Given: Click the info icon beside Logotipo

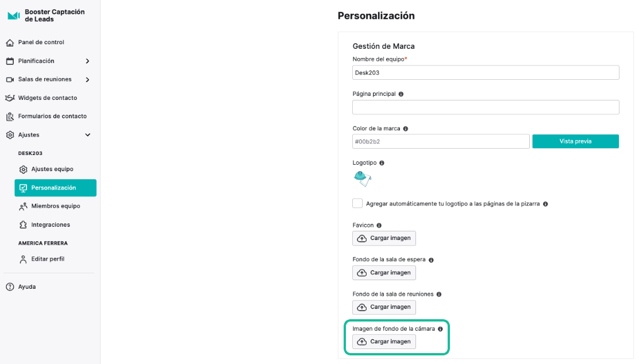Looking at the screenshot, I should coord(382,163).
